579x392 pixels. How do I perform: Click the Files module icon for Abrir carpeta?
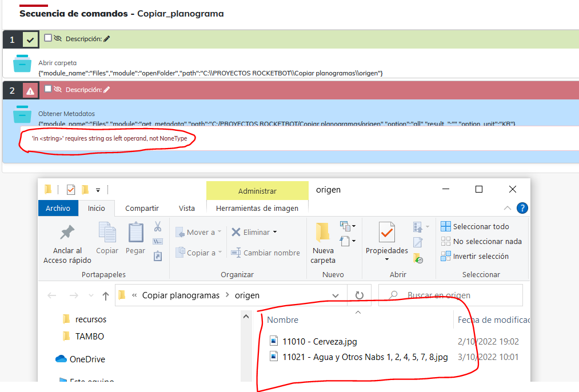22,63
